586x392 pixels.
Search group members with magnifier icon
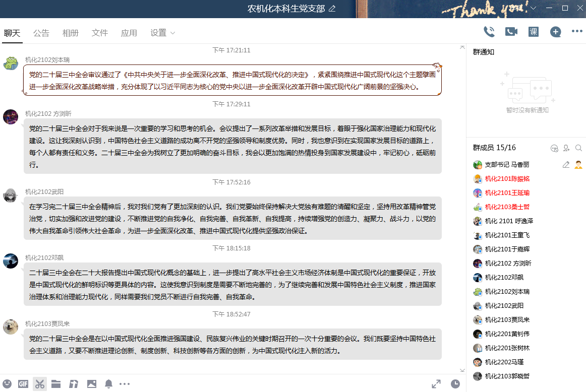(579, 148)
